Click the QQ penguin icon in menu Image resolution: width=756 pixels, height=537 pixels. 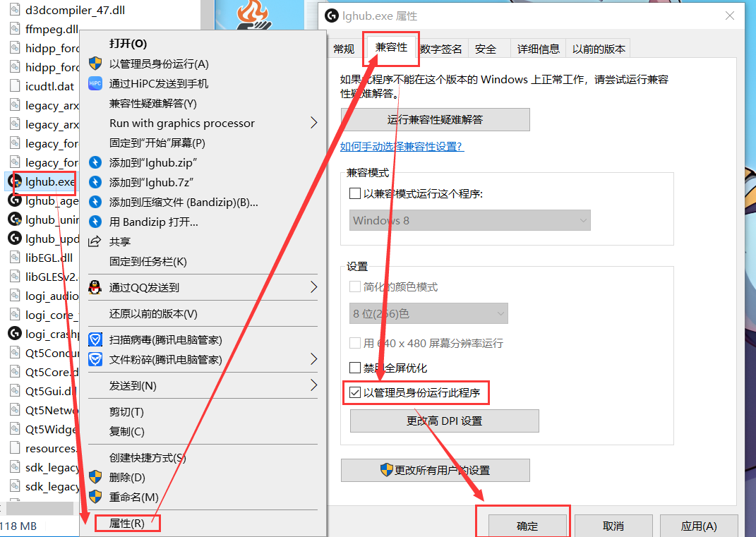click(95, 287)
